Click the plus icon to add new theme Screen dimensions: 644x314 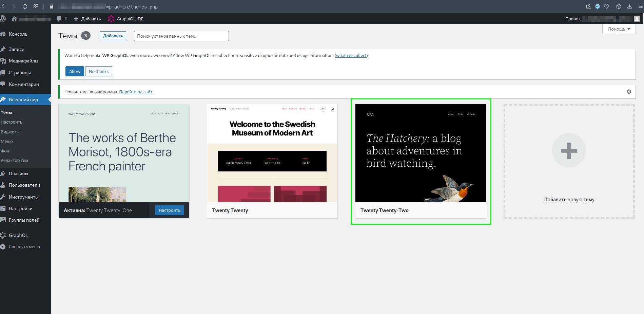[569, 150]
